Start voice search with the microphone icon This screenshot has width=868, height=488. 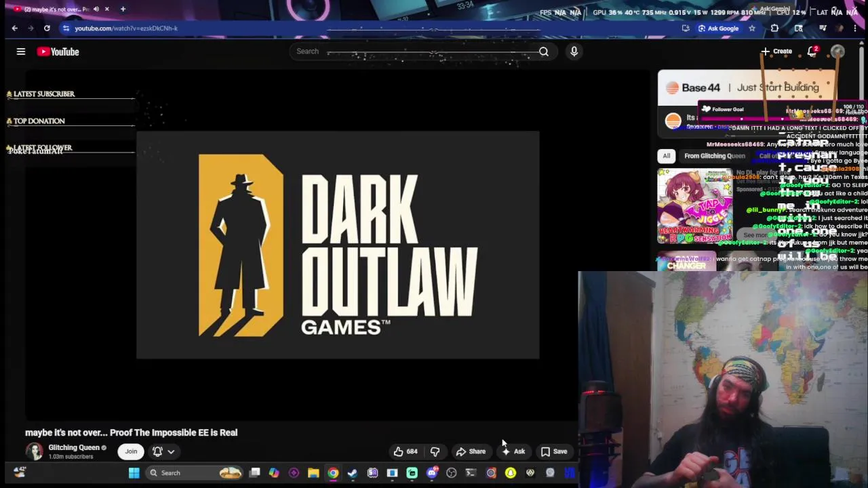click(x=574, y=52)
